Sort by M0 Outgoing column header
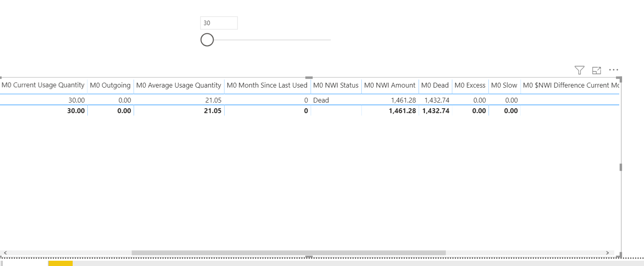 (110, 85)
